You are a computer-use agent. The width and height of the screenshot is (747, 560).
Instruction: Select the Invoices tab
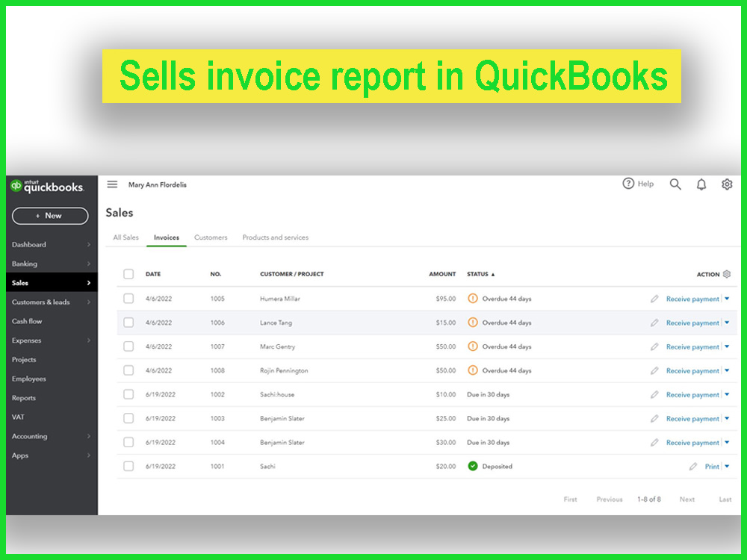pyautogui.click(x=167, y=237)
